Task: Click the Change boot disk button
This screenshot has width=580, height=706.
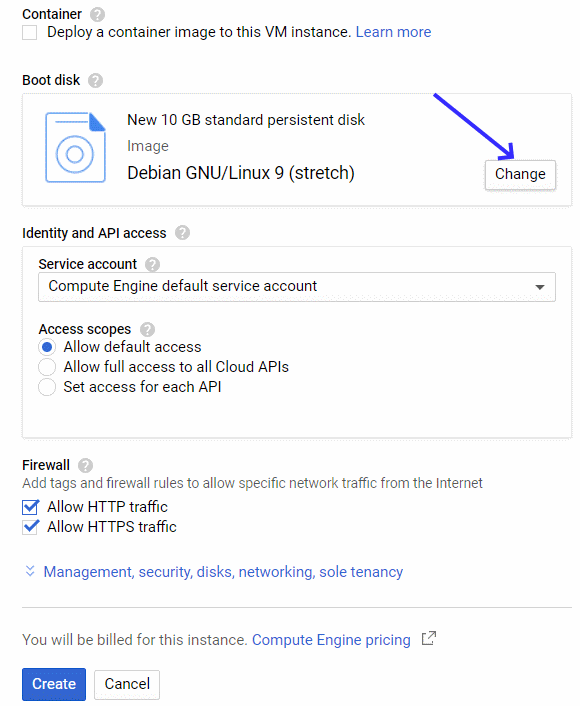Action: click(520, 174)
